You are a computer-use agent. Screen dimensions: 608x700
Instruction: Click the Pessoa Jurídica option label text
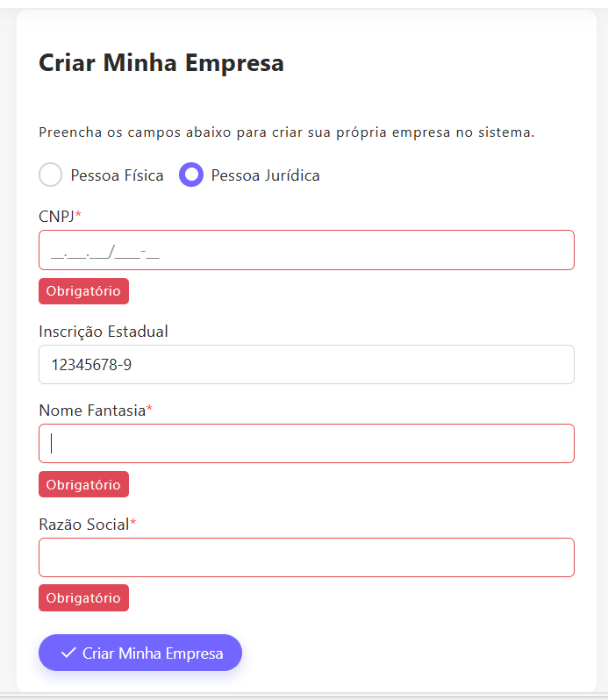[265, 175]
